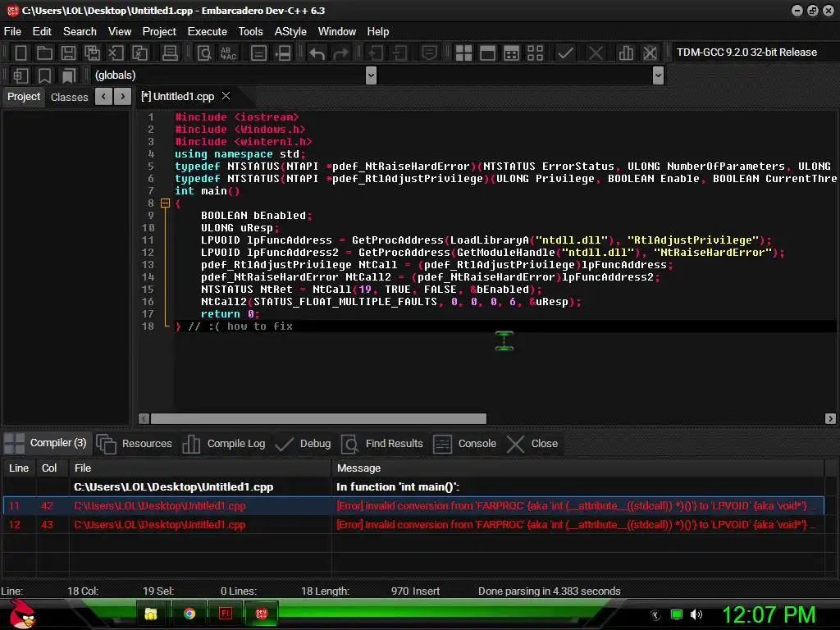Click the Go to bookmark icon
The height and width of the screenshot is (630, 840).
[68, 75]
